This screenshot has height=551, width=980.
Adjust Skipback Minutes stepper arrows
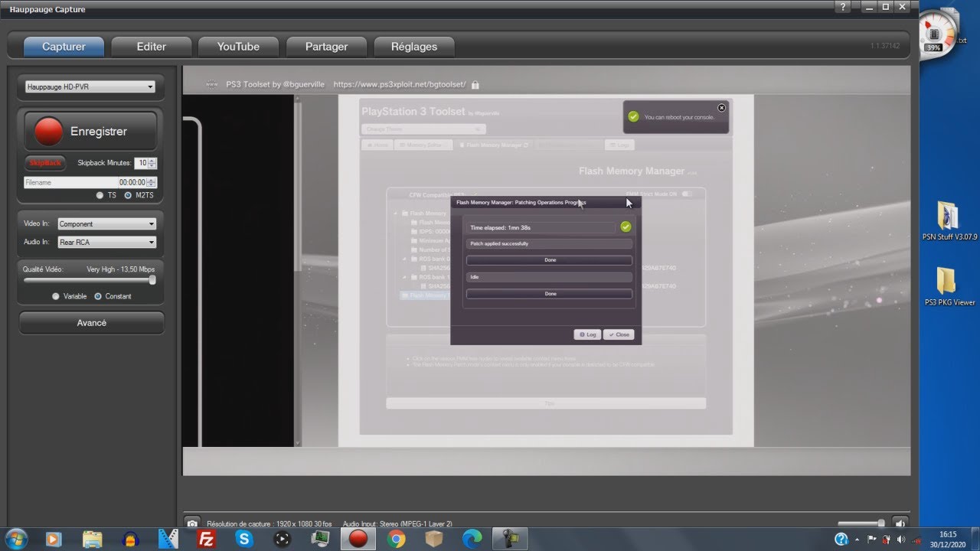[x=152, y=163]
